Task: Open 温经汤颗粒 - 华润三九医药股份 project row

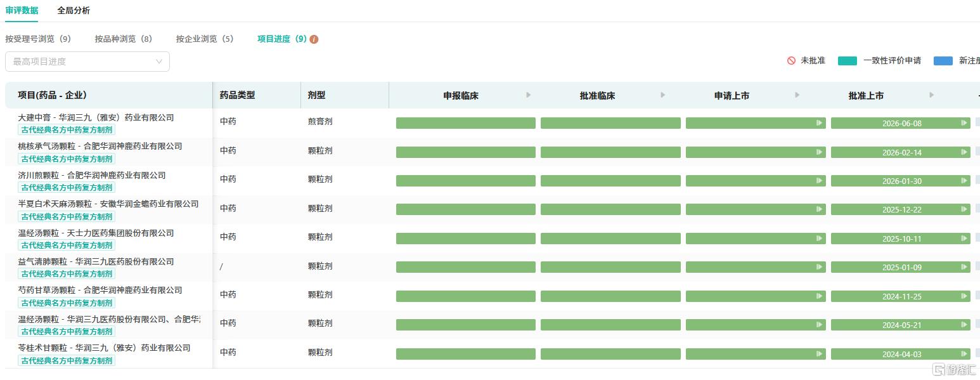Action: (109, 319)
